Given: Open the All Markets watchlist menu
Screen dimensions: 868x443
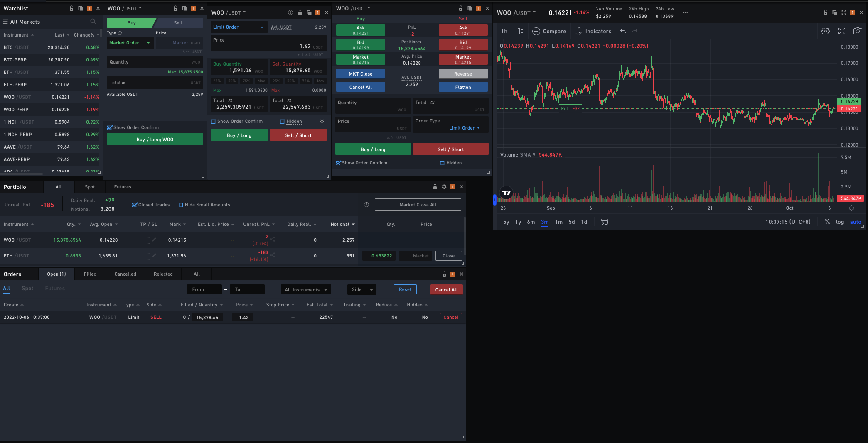Looking at the screenshot, I should point(22,22).
